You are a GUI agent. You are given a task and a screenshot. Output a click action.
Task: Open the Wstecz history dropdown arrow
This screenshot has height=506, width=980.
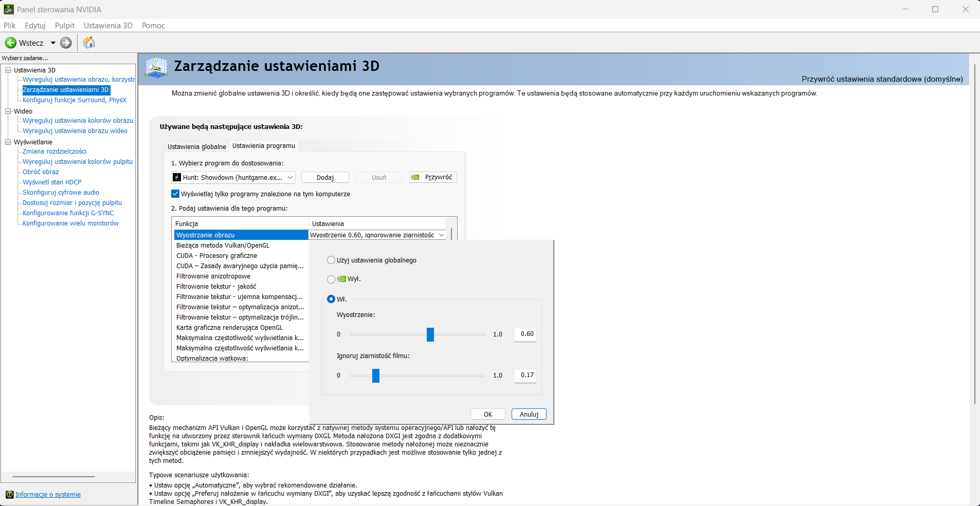pyautogui.click(x=52, y=43)
